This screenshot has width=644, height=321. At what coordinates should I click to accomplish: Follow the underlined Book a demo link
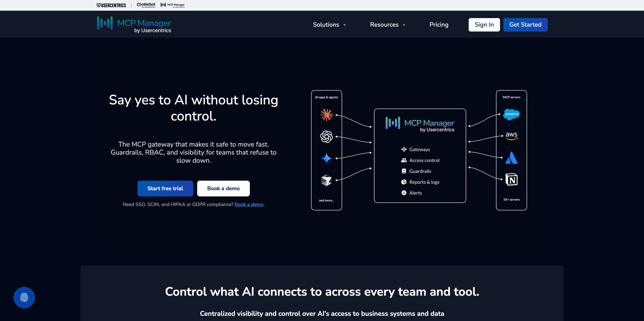point(249,204)
